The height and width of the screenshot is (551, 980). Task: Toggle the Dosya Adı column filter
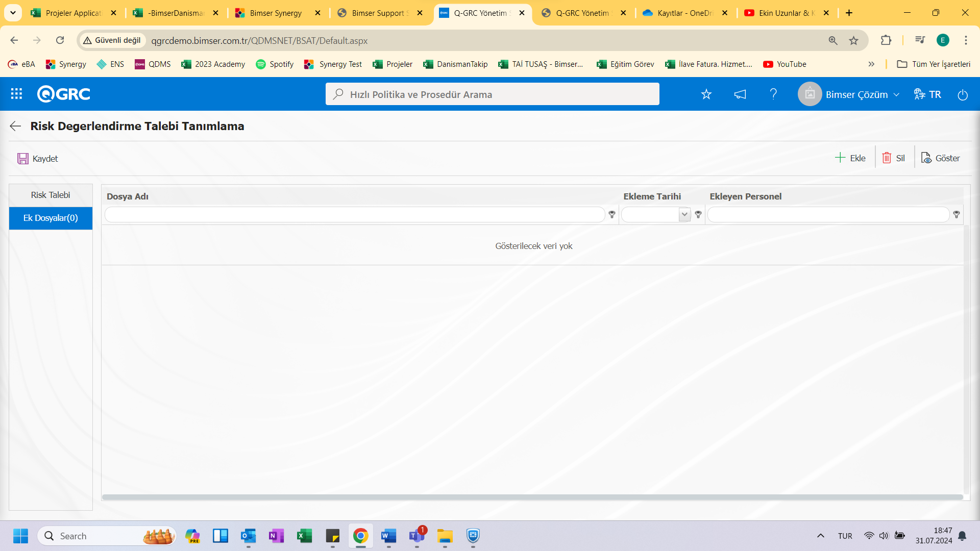(612, 215)
